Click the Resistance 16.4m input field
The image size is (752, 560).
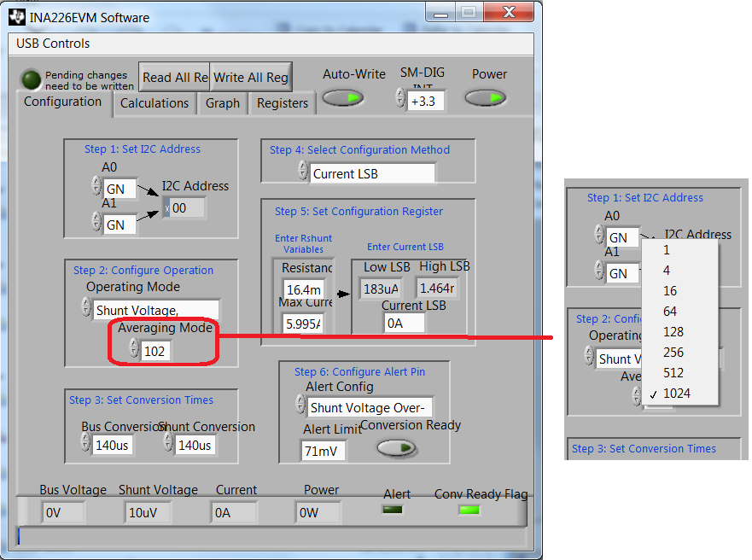pyautogui.click(x=304, y=289)
